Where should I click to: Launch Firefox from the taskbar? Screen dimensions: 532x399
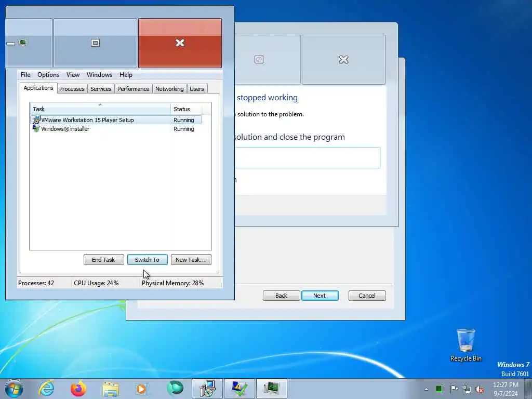coord(78,389)
